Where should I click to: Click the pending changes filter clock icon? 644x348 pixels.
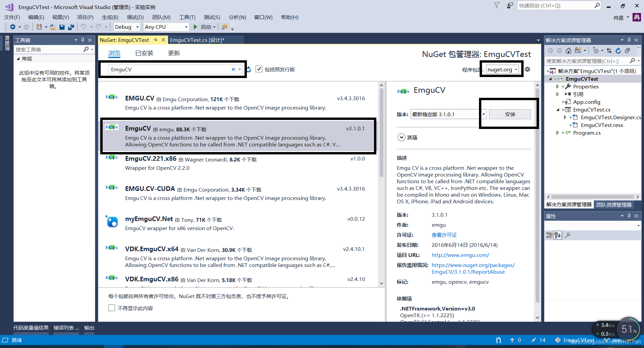596,51
